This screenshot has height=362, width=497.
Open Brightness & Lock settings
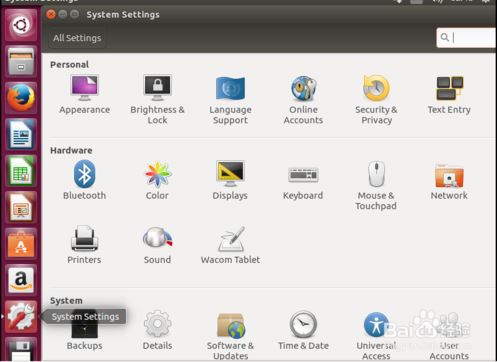tap(157, 100)
